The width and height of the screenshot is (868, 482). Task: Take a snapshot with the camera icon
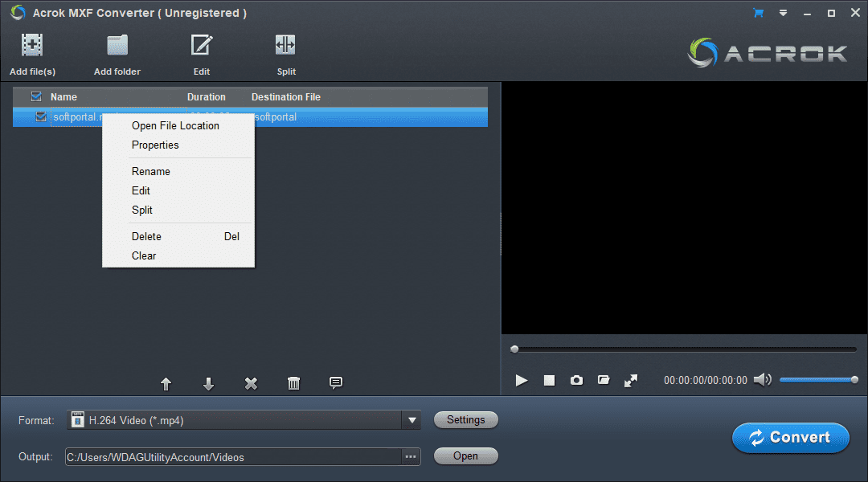click(576, 380)
